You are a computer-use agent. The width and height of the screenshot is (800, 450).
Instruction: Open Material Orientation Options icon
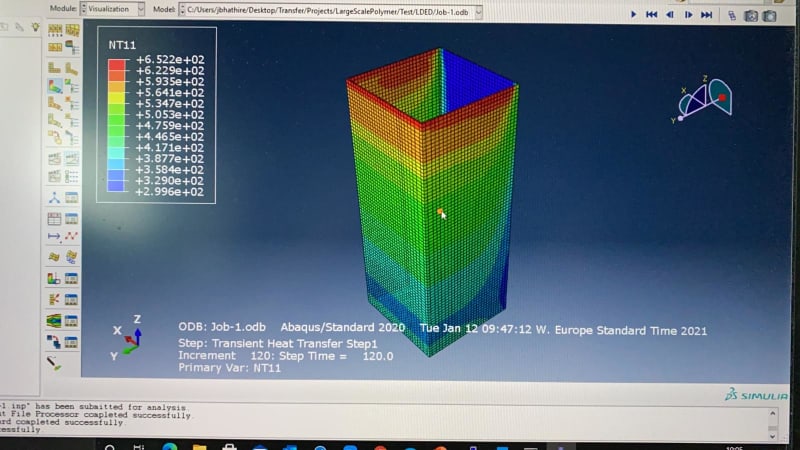point(72,121)
